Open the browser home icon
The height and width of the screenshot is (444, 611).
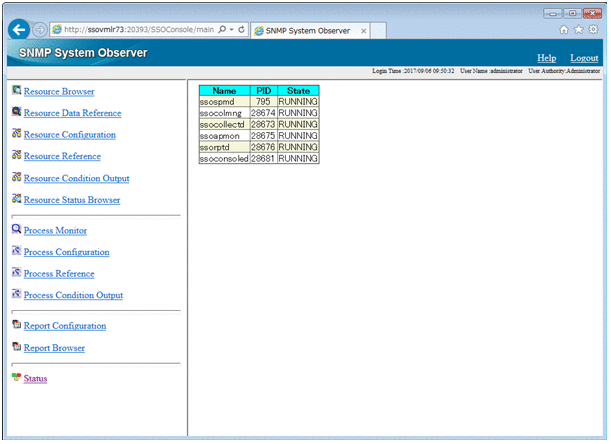pos(564,30)
